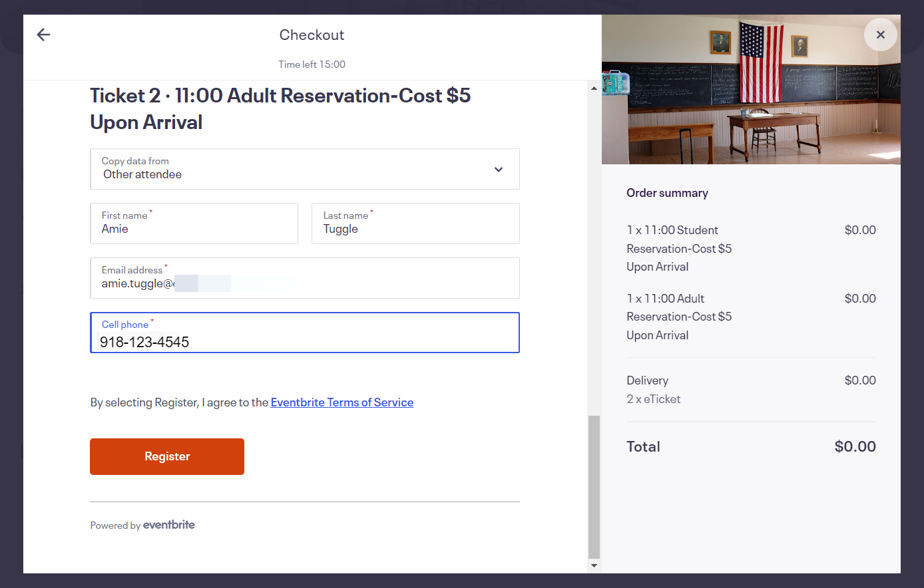Edit the Last name field containing Tuggle
This screenshot has width=924, height=588.
415,223
